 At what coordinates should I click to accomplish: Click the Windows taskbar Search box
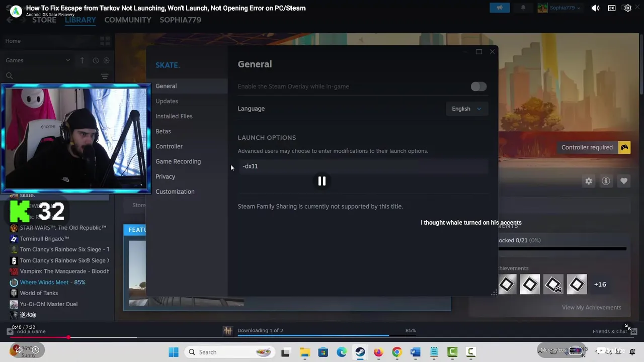click(229, 352)
